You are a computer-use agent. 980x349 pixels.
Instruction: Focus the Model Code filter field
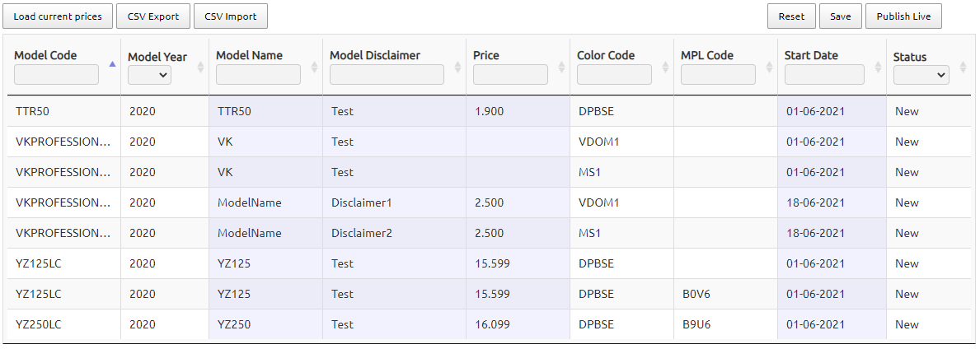coord(56,74)
